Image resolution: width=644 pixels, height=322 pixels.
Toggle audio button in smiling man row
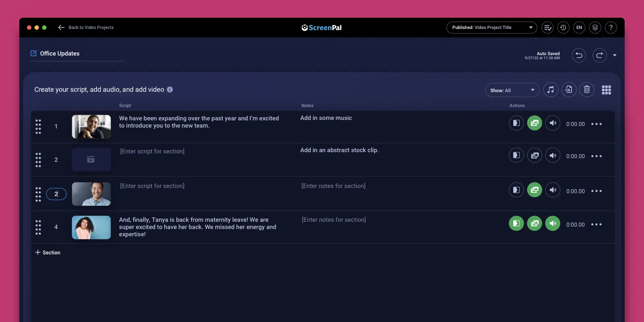click(x=553, y=190)
